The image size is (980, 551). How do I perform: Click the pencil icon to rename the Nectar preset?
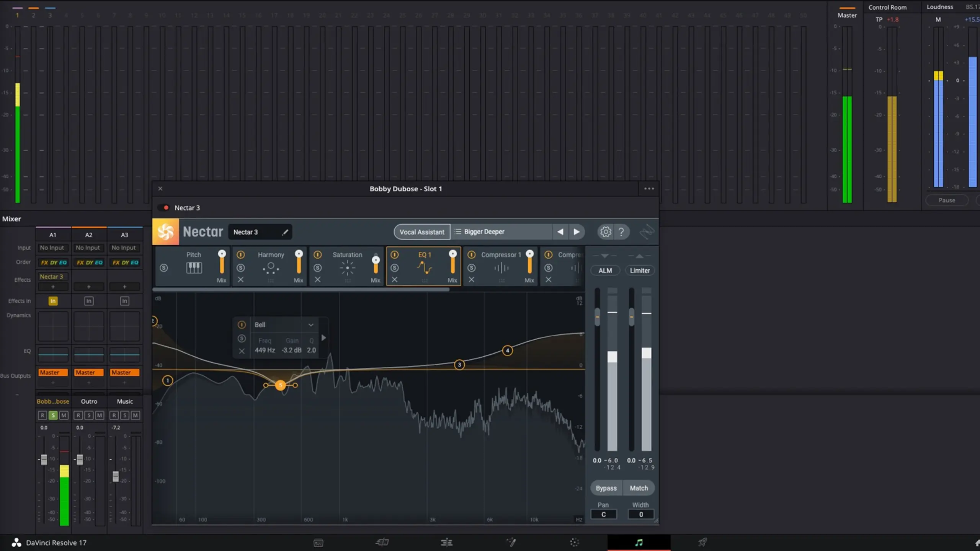coord(285,232)
